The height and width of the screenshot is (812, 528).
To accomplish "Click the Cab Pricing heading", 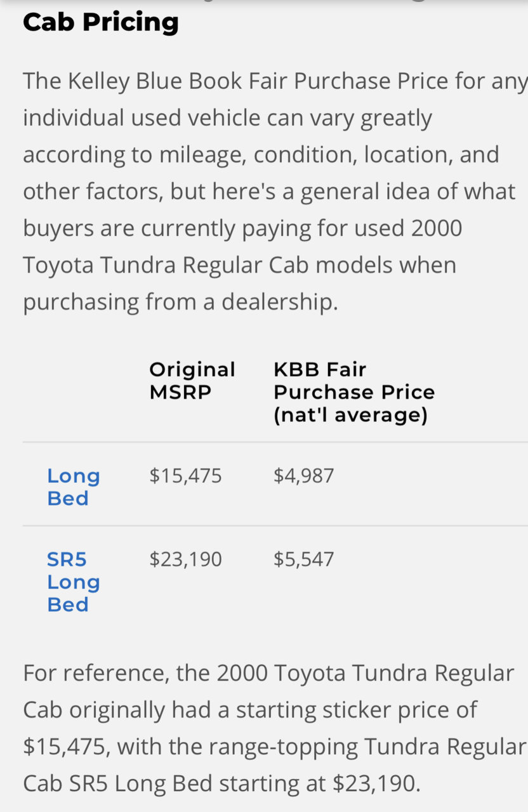I will click(x=101, y=23).
